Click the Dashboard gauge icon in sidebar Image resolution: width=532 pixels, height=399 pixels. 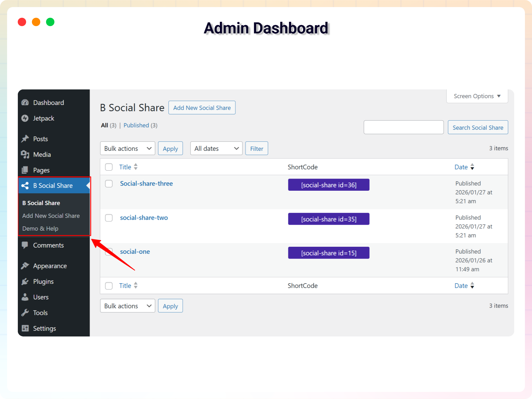point(25,102)
